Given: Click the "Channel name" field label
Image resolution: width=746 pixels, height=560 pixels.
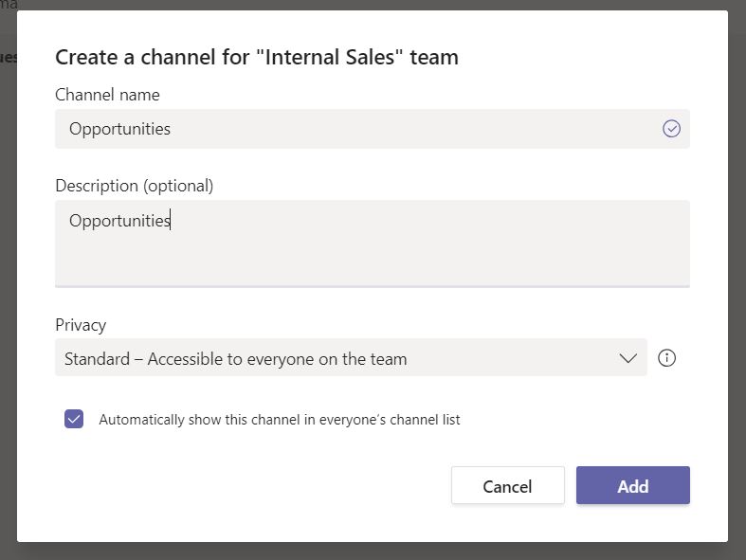Looking at the screenshot, I should [x=107, y=94].
